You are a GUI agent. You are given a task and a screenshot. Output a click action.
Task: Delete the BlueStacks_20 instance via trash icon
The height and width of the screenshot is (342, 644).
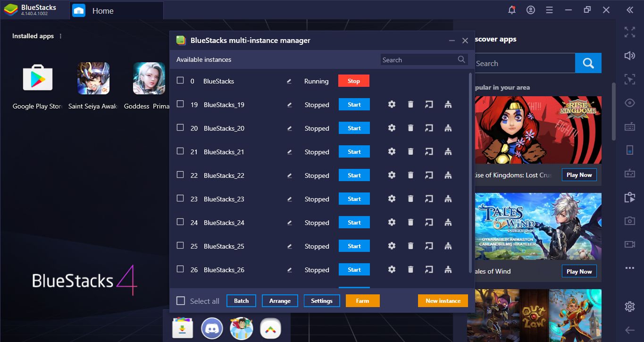(x=410, y=128)
